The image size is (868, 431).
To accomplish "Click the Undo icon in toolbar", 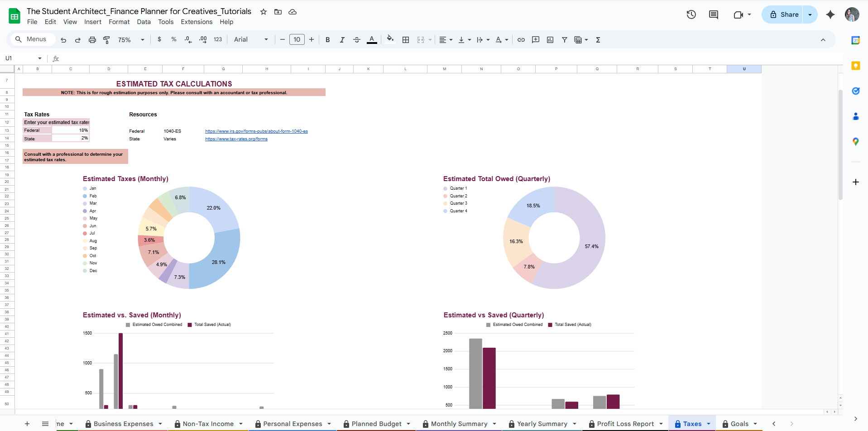I will [63, 40].
